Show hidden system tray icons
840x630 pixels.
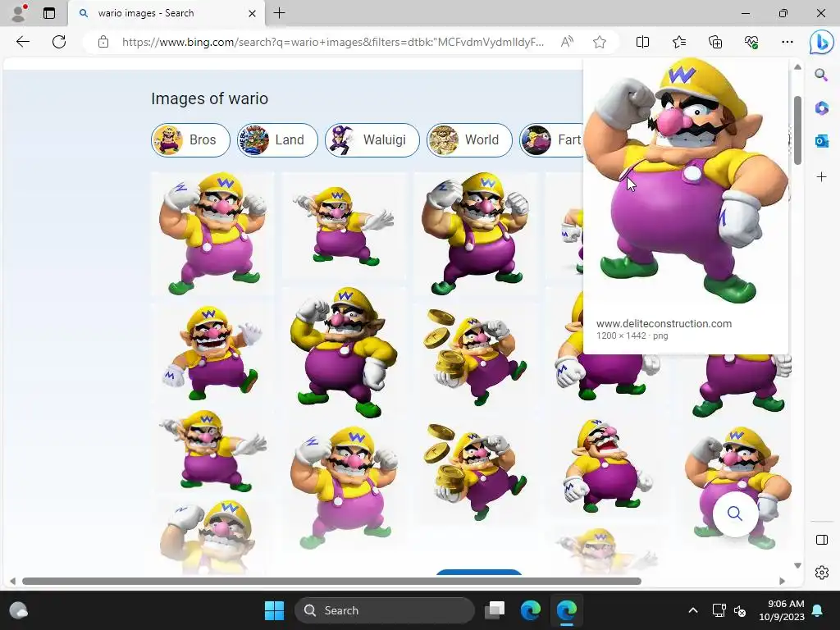(x=692, y=610)
